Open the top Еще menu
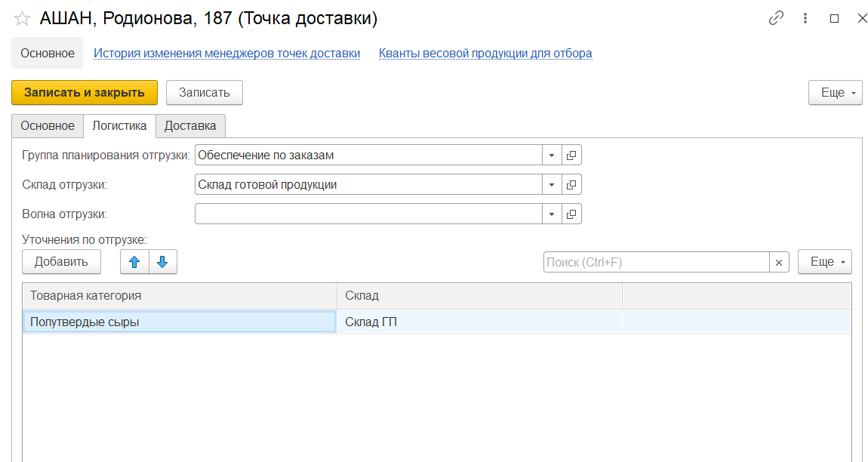Screen dimensions: 868x462 pyautogui.click(x=835, y=93)
